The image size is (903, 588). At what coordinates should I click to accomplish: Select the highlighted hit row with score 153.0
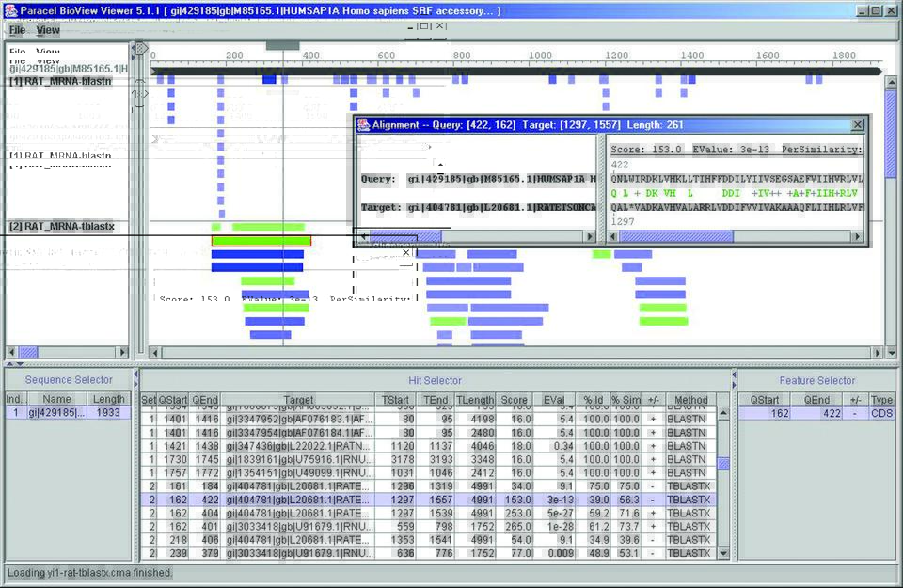tap(433, 501)
